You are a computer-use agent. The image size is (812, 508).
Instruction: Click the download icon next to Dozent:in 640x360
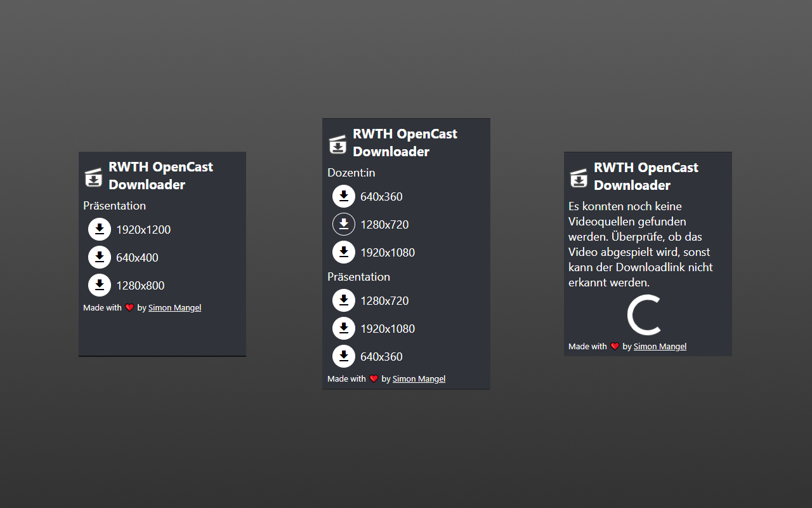(x=344, y=196)
